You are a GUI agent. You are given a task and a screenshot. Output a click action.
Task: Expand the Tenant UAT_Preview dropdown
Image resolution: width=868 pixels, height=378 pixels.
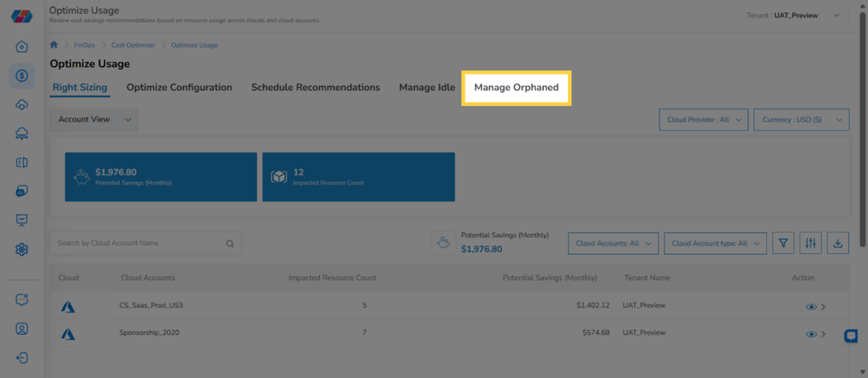794,16
